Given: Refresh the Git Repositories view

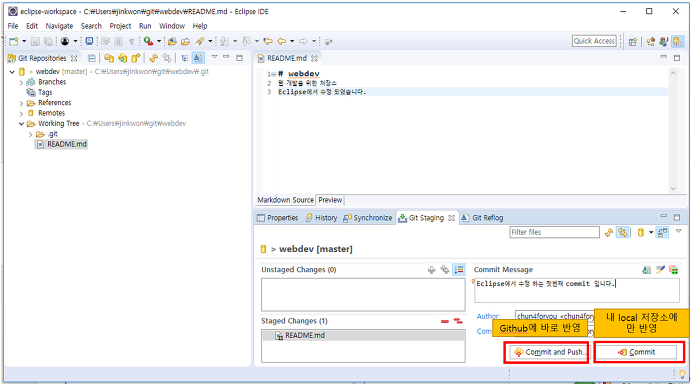Looking at the screenshot, I should (153, 58).
